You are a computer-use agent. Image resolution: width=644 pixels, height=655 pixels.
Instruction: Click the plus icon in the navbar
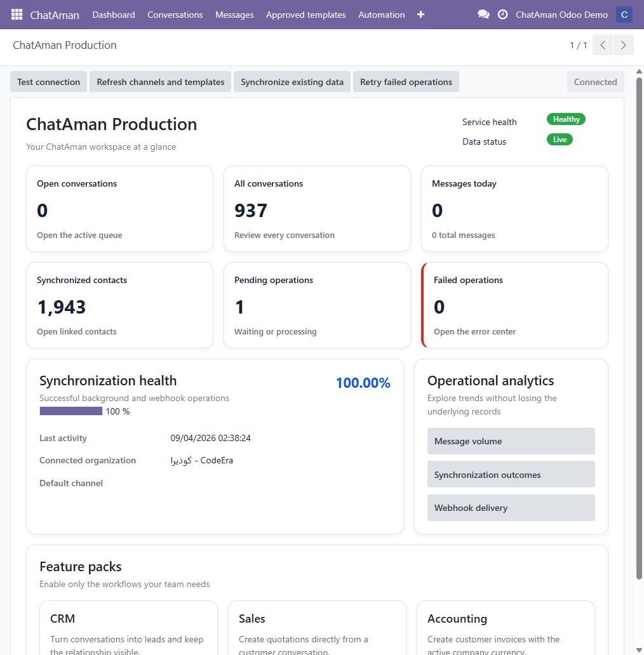[x=421, y=15]
